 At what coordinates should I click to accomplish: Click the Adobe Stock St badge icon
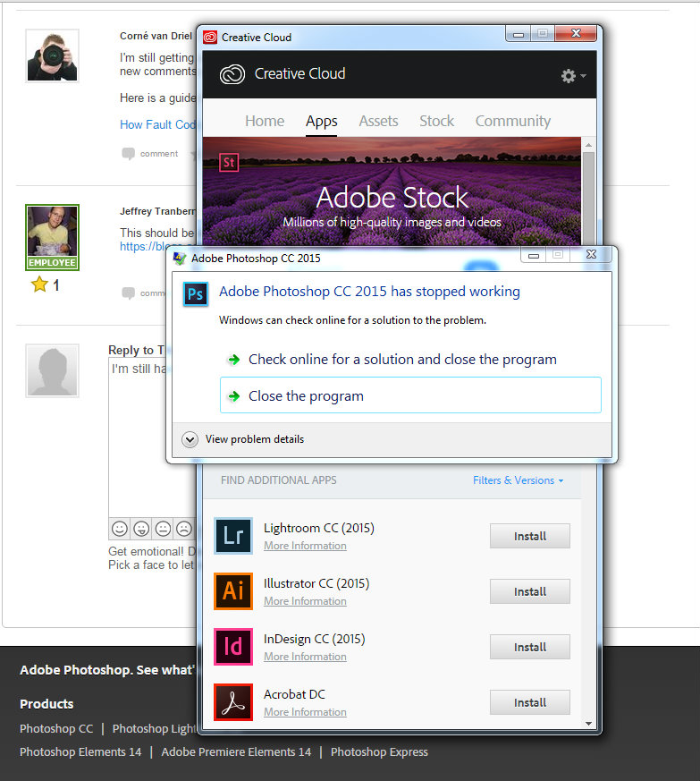(229, 163)
